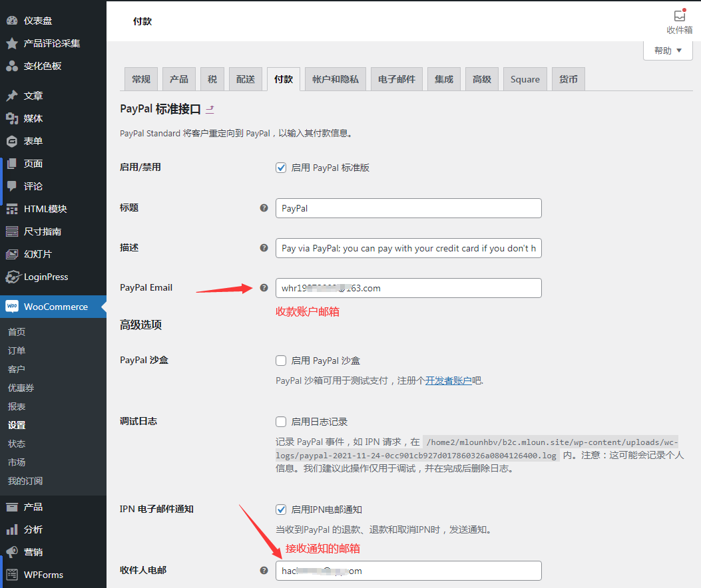Open the 我的订阅 submenu item

pyautogui.click(x=25, y=481)
